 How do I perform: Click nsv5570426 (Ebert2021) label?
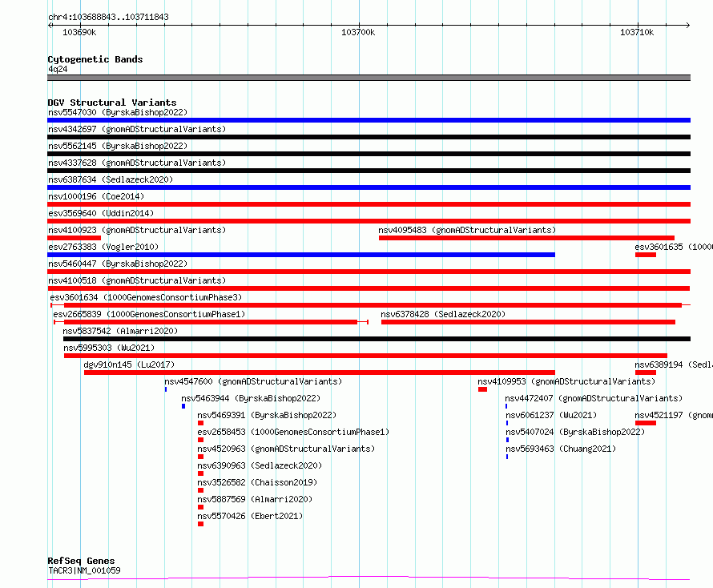(x=250, y=516)
